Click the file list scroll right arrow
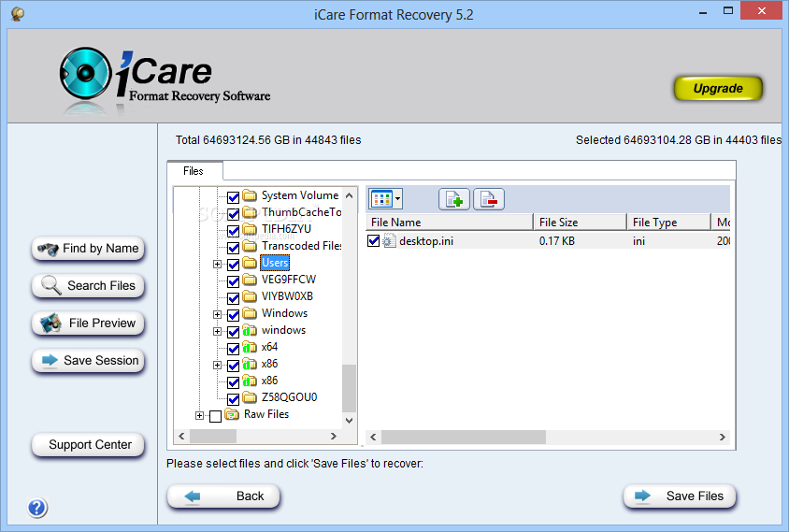 pos(722,437)
